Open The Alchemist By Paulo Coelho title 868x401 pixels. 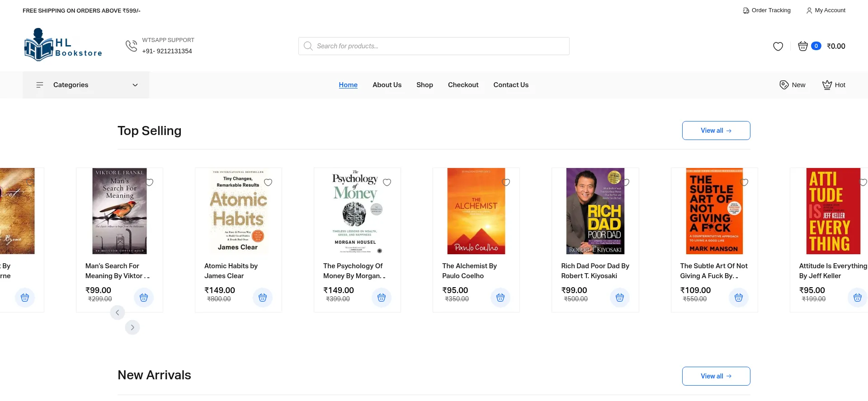[x=469, y=271]
